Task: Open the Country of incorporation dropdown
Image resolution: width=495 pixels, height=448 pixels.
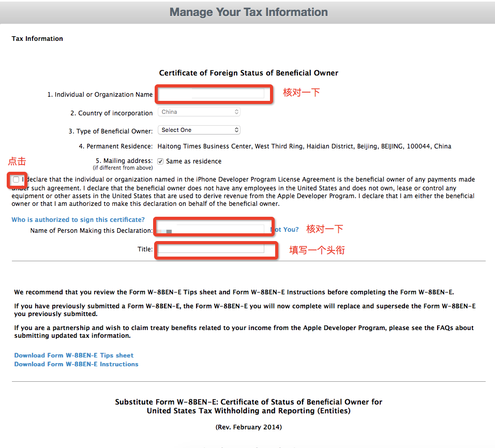Action: 199,112
